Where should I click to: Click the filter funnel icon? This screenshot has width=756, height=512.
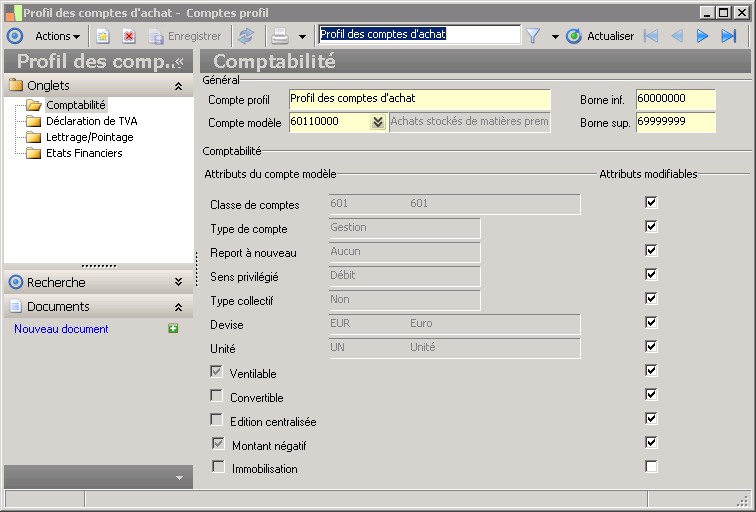(533, 36)
